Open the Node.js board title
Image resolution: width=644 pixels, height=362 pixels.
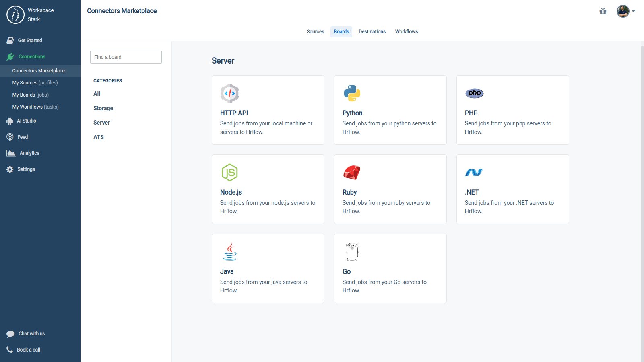(231, 193)
